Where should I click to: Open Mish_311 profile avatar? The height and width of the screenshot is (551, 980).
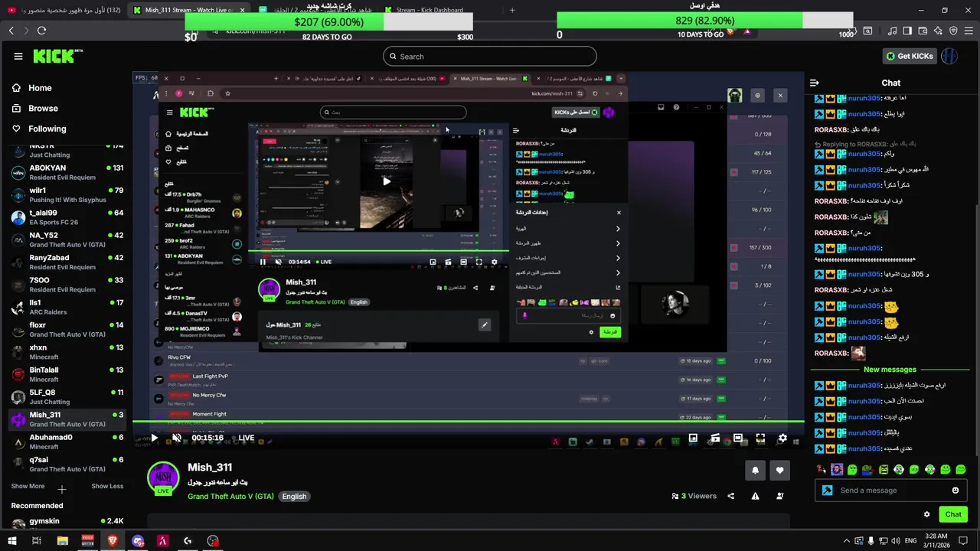click(x=163, y=478)
